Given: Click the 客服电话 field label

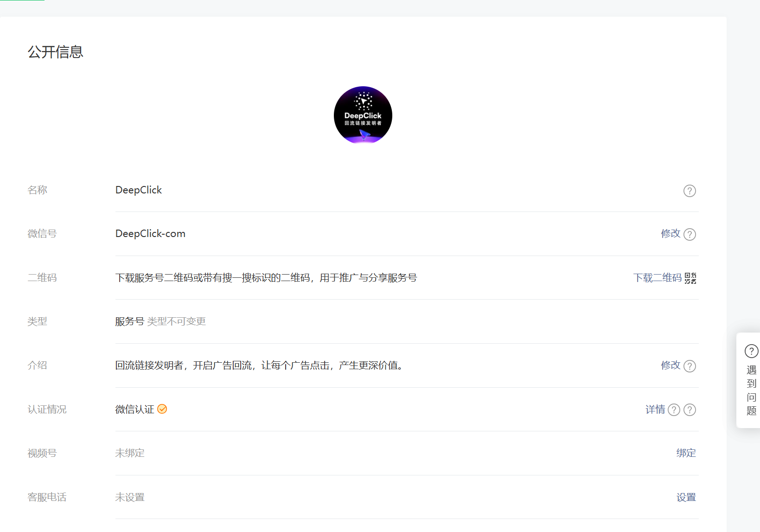Looking at the screenshot, I should (47, 498).
